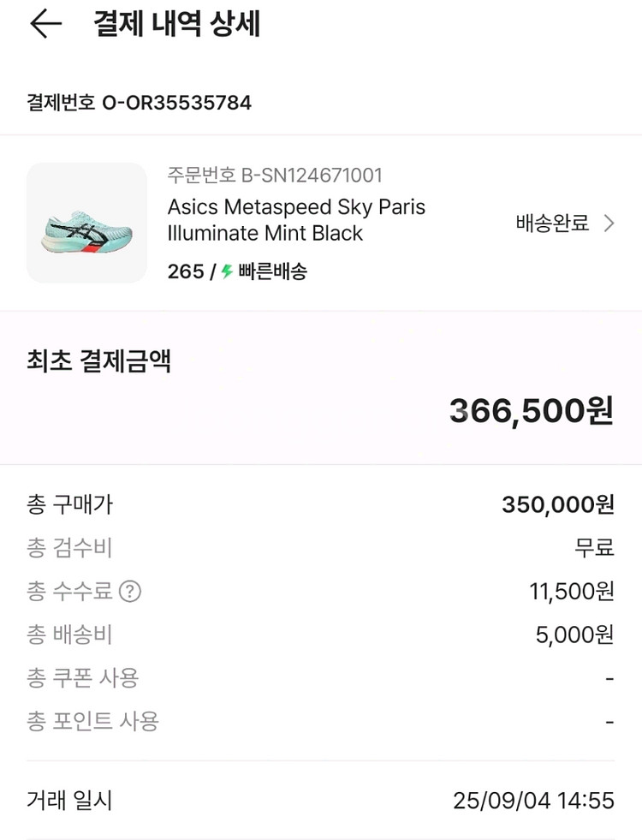Screen dimensions: 642x840
Task: Select the 총 쿠폰 사용 row label
Action: pyautogui.click(x=83, y=678)
